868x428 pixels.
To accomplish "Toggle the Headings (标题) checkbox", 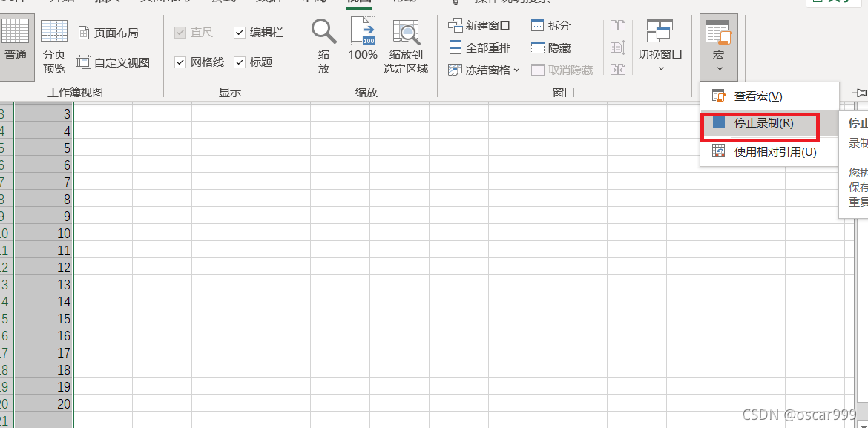I will [254, 62].
